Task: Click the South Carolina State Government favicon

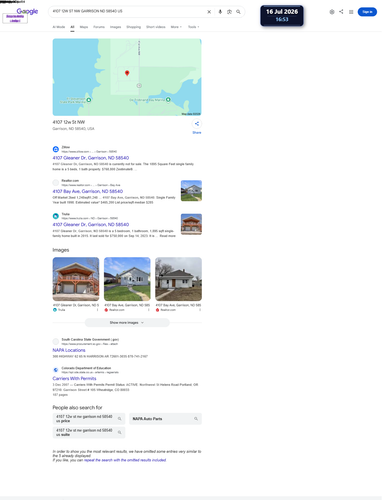Action: point(56,341)
